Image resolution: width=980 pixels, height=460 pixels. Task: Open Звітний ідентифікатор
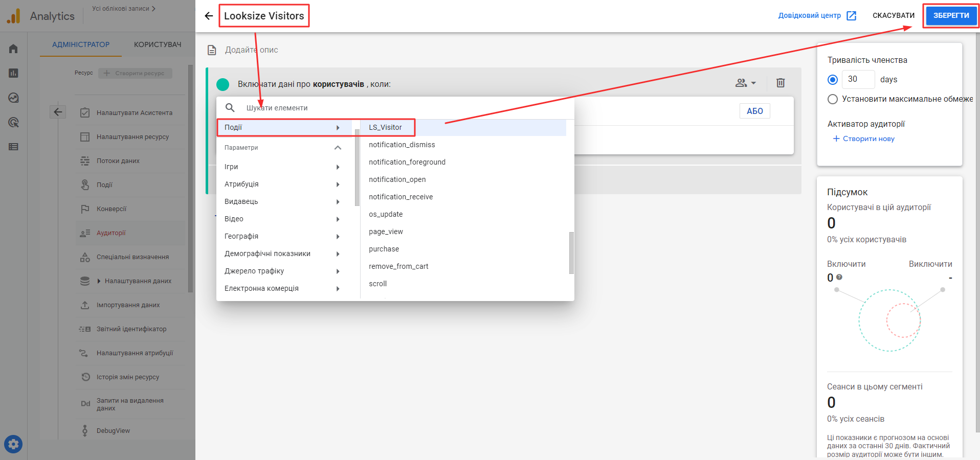pos(131,329)
